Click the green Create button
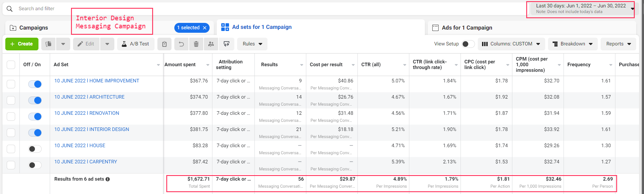Image resolution: width=644 pixels, height=194 pixels. (22, 44)
